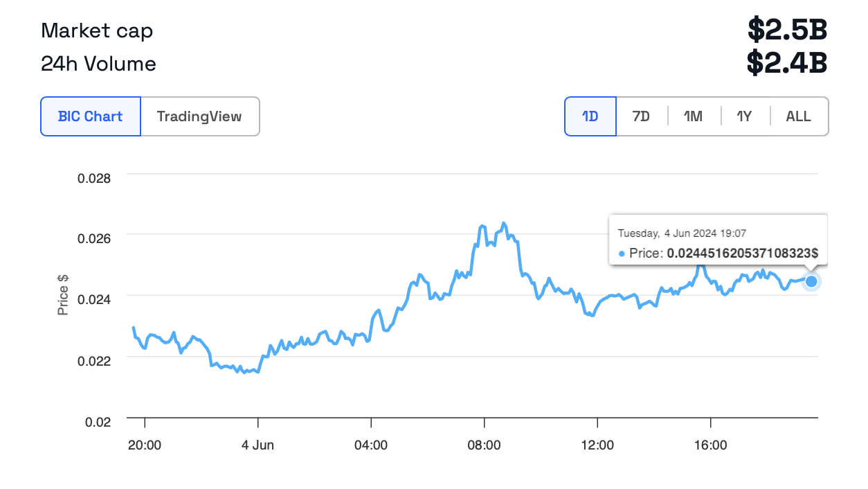Viewport: 868px width, 489px height.
Task: Click the 0.026 y-axis label
Action: [x=94, y=238]
